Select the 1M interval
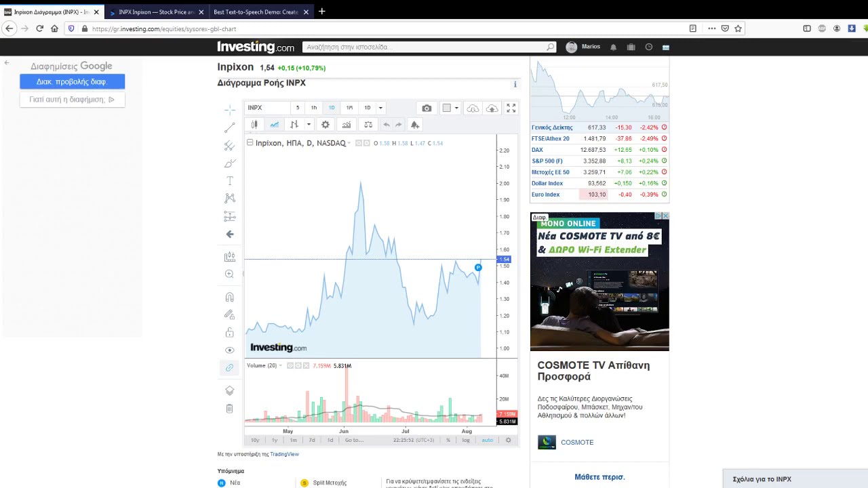 point(349,108)
